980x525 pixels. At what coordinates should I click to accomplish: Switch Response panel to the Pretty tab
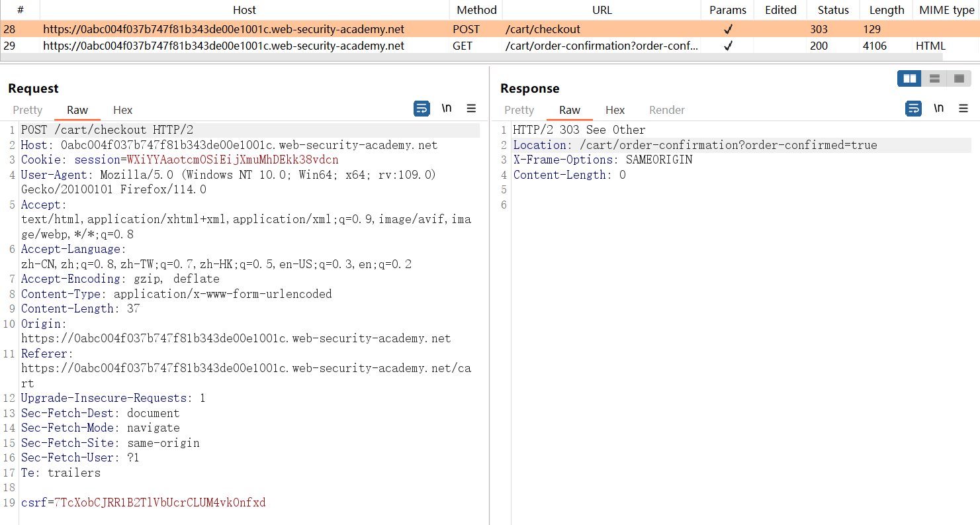[x=519, y=110]
